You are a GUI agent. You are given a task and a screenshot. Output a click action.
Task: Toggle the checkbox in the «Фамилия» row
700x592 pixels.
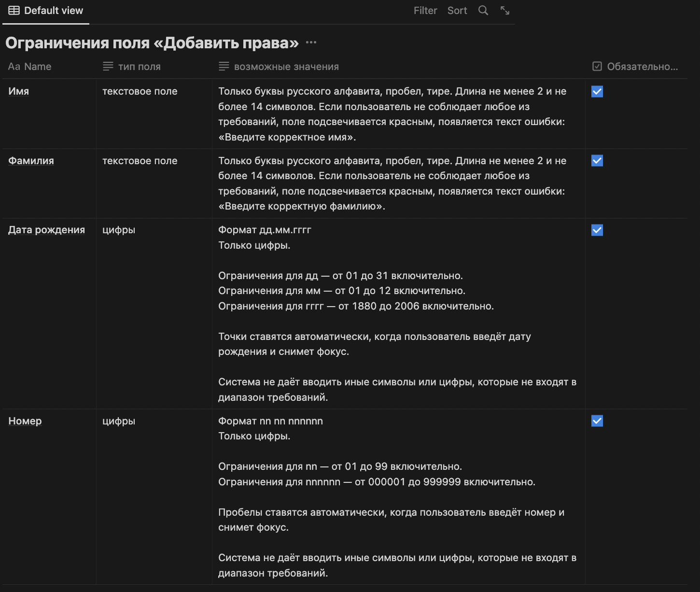pyautogui.click(x=597, y=161)
